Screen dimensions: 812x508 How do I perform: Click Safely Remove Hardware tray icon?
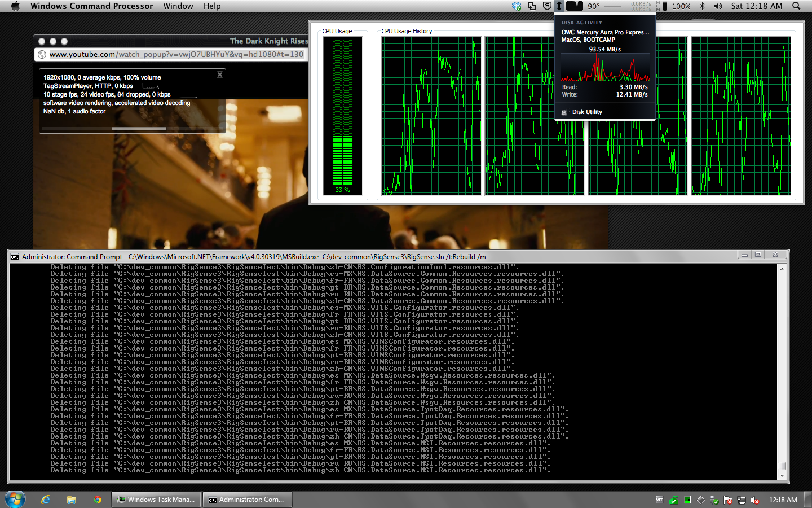(x=714, y=500)
